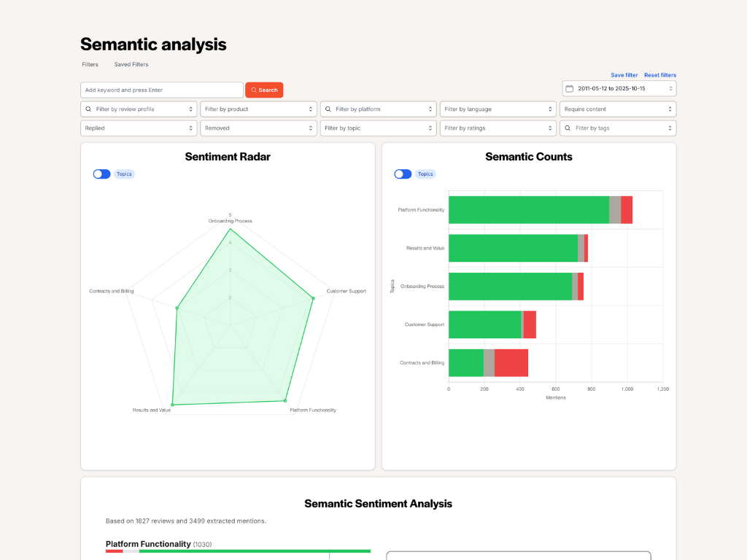Click the Customer Support radar data point
This screenshot has width=747, height=560.
pyautogui.click(x=313, y=298)
